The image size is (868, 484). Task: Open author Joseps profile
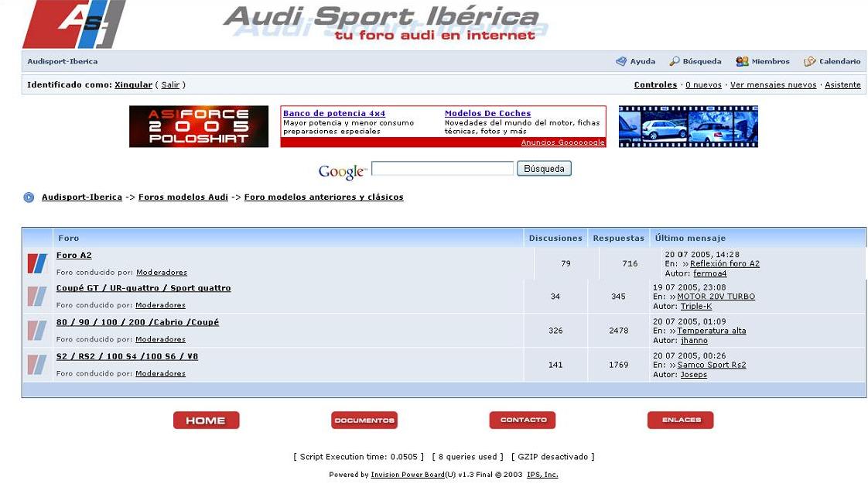(x=694, y=375)
